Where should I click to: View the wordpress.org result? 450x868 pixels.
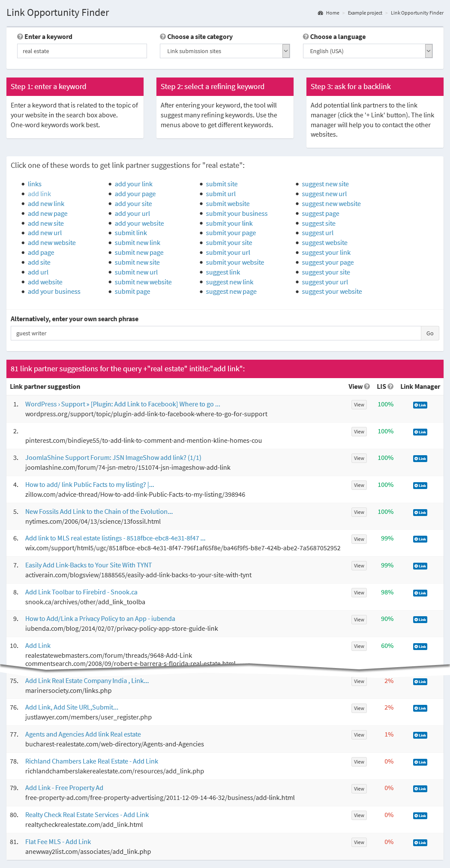[x=359, y=405]
